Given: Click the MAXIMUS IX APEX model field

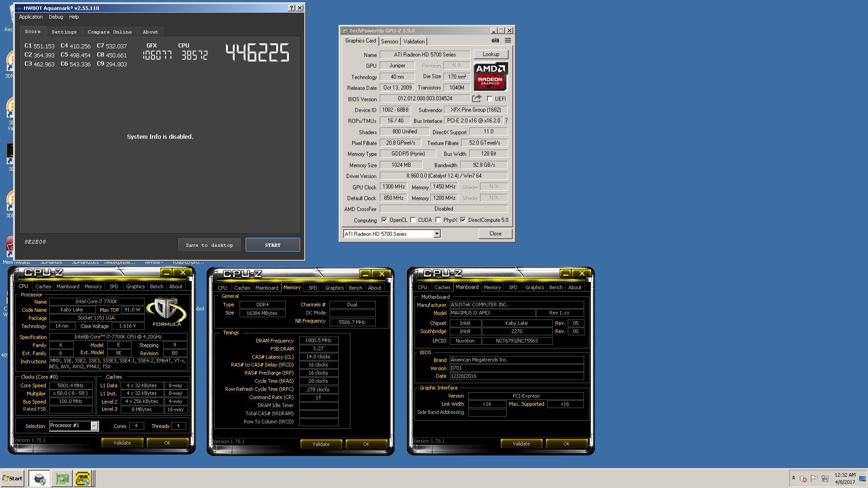Looking at the screenshot, I should [x=492, y=313].
